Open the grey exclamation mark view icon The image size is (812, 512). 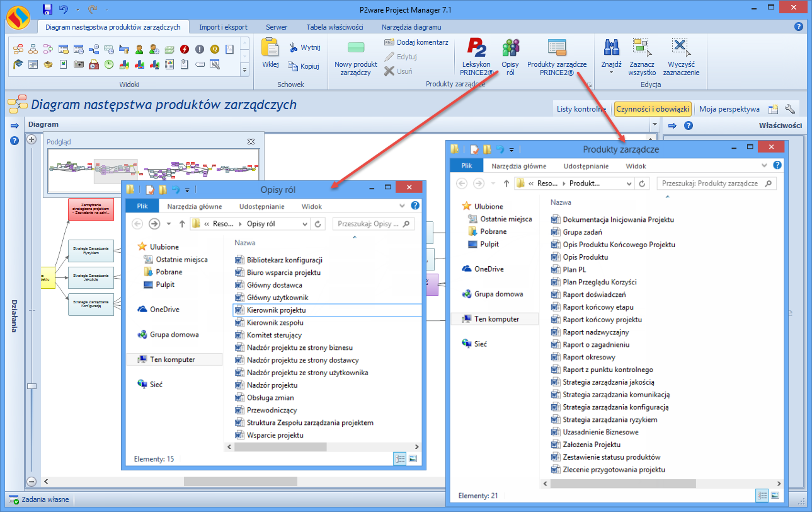(x=200, y=49)
